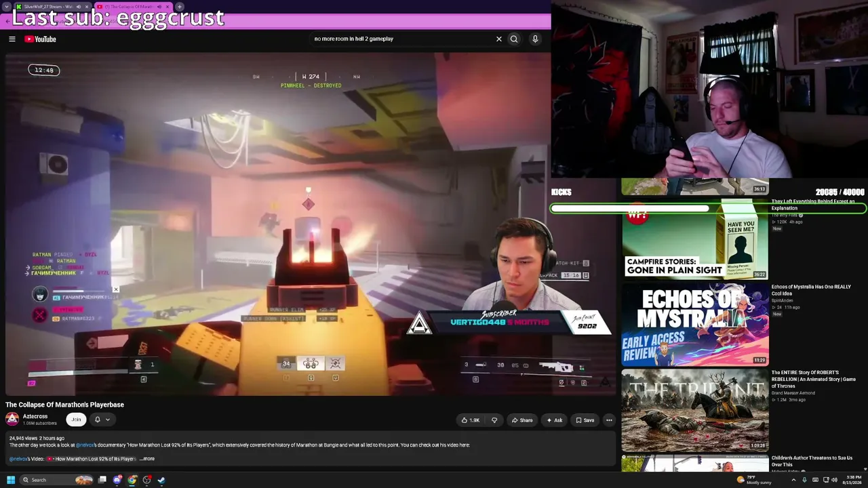Run search with the magnifier button
The image size is (868, 488).
[514, 39]
